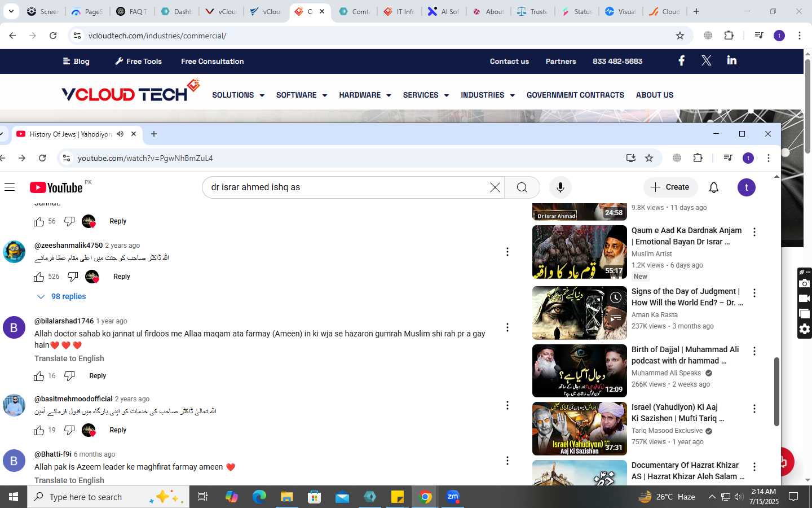Show hidden system tray icons chevron
812x508 pixels.
[712, 497]
